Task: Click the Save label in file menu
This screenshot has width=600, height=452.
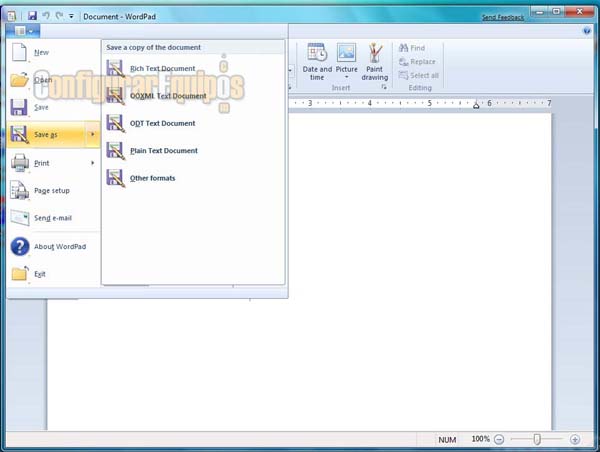Action: pos(41,108)
